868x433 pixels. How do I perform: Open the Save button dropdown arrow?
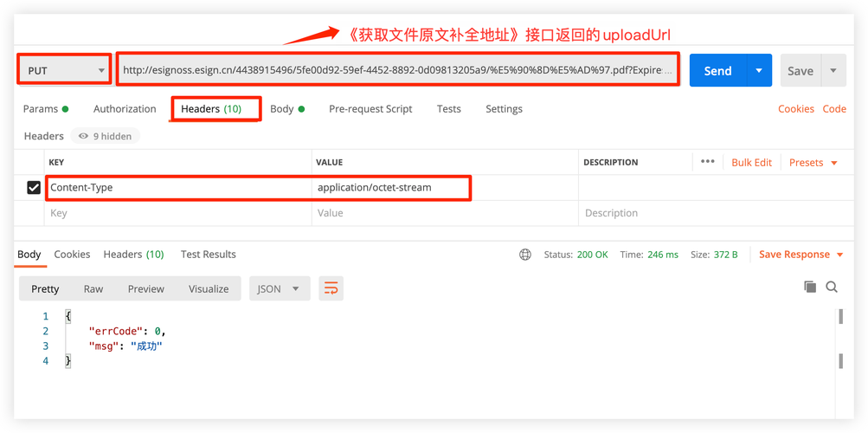[833, 70]
